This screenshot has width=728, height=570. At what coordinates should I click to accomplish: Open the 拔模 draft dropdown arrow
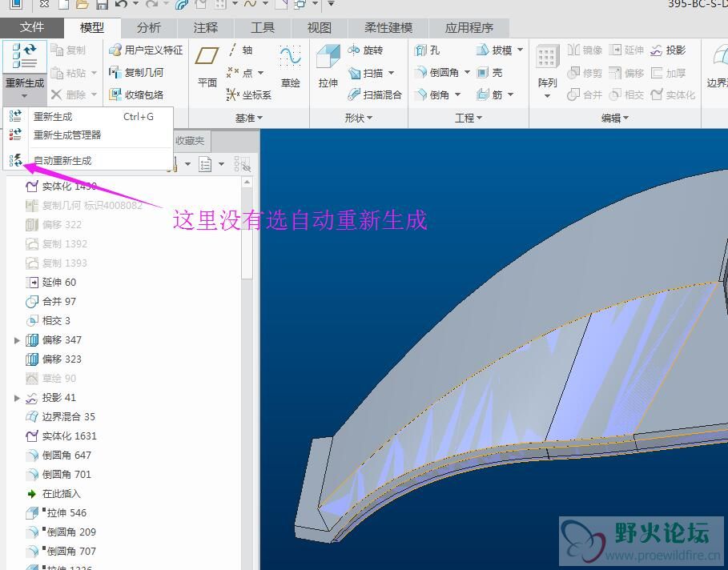point(520,50)
